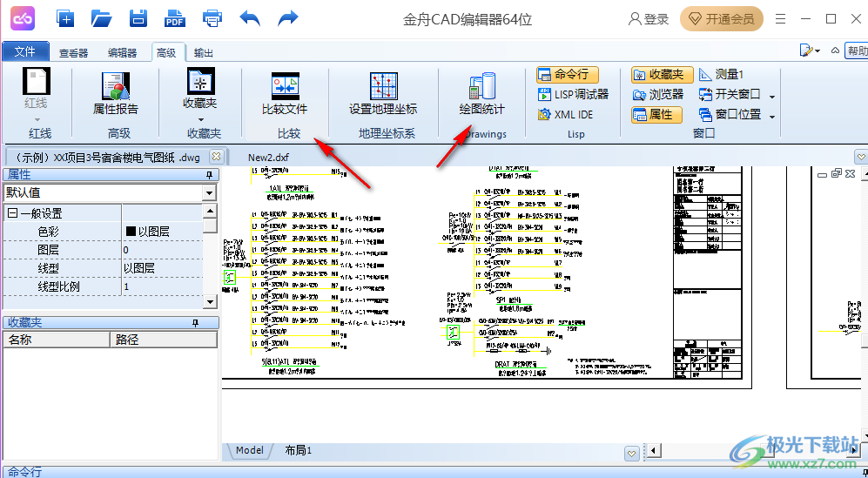Close the dwg document tab with X
Screen dimensions: 868x478
tap(217, 156)
